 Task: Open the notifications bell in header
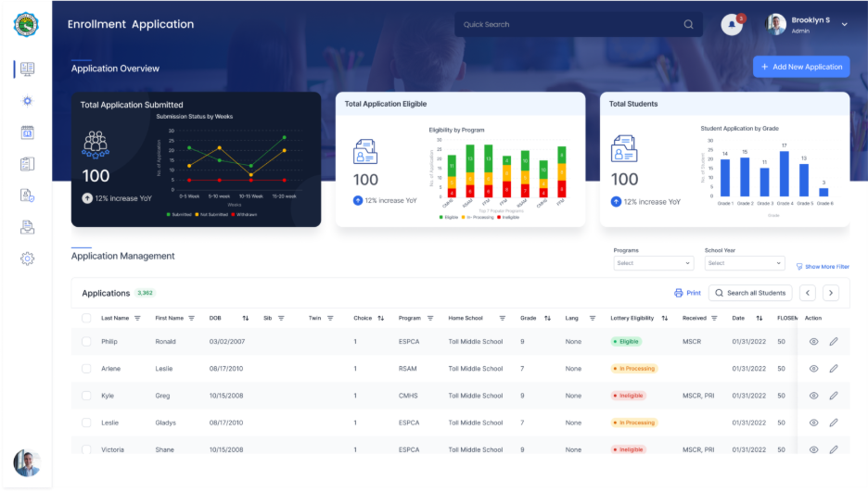(732, 25)
